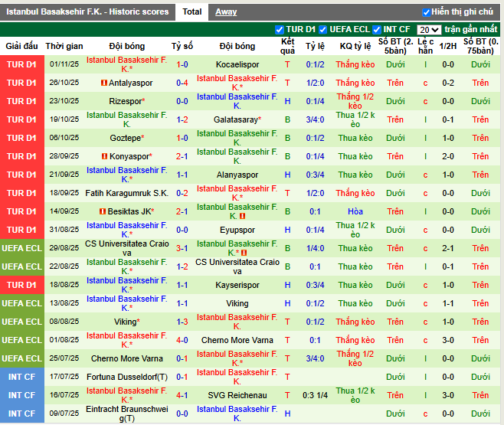Click the INT CF label on 17/07/25 row

pyautogui.click(x=22, y=377)
